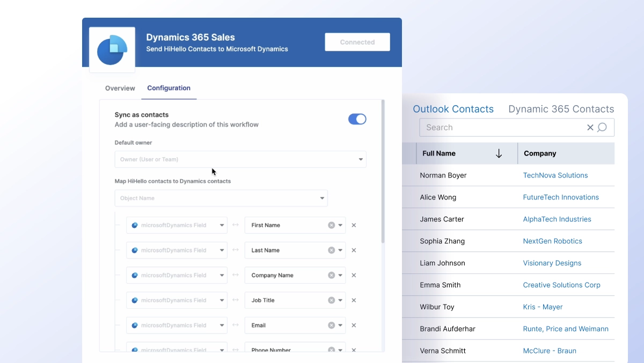Open Creative Solutions Corp company link
This screenshot has height=363, width=644.
point(562,285)
